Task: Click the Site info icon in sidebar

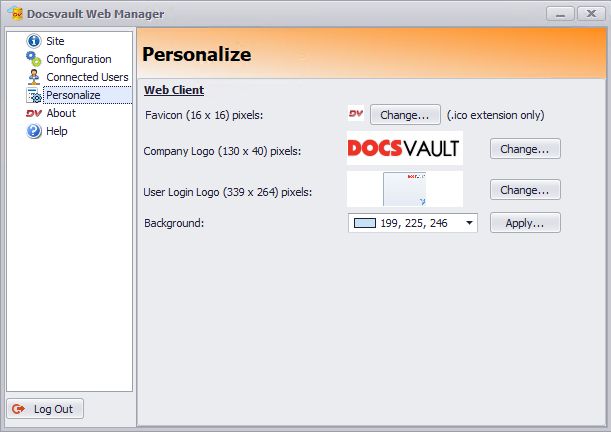Action: point(34,41)
